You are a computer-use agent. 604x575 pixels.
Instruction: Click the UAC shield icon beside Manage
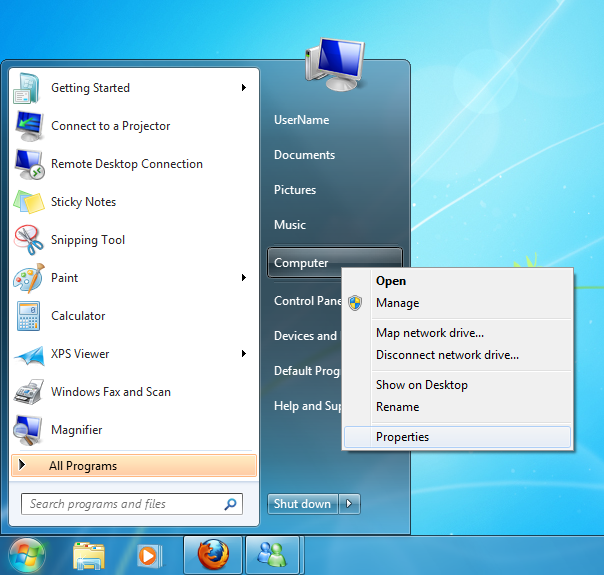(355, 303)
